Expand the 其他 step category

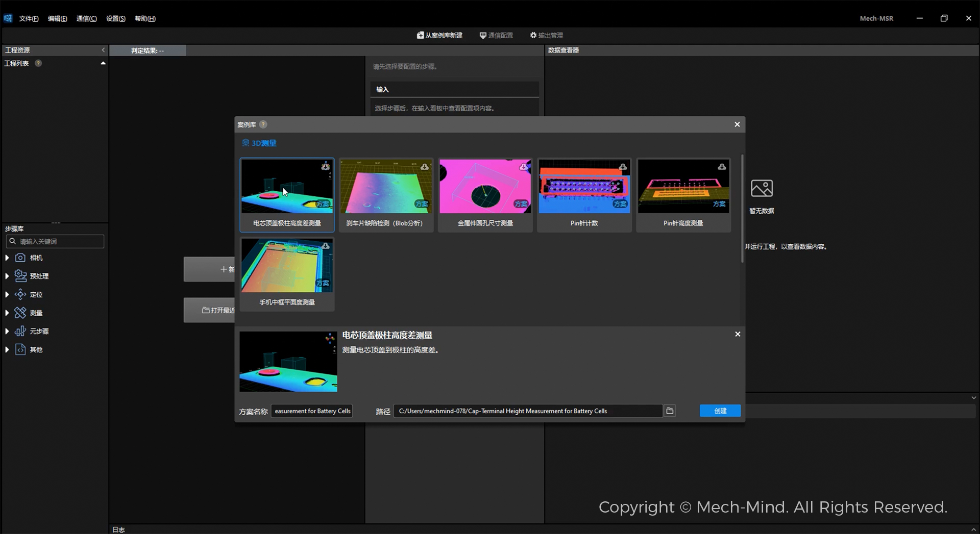(7, 349)
